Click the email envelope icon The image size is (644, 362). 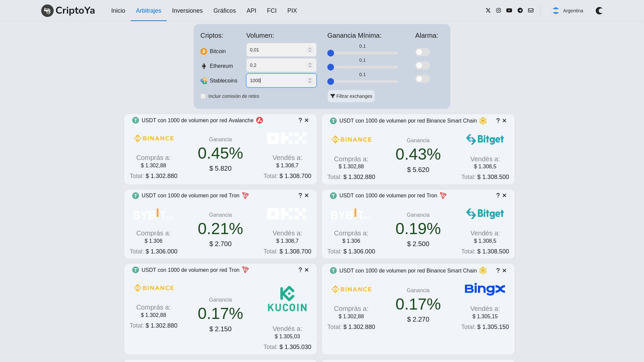(531, 10)
